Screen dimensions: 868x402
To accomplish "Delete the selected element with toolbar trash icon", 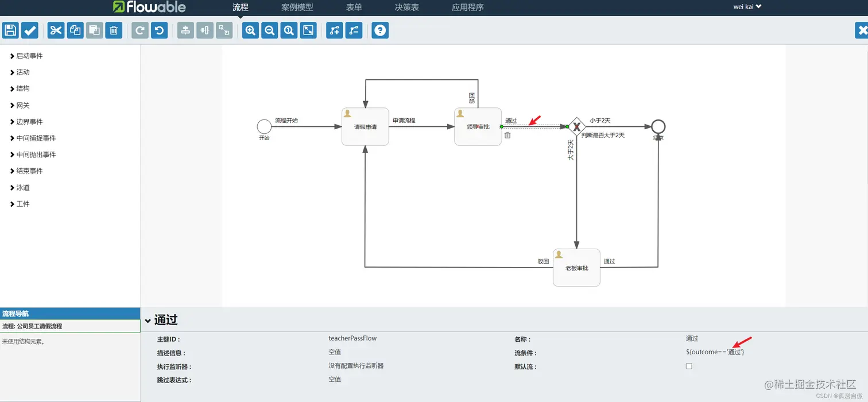I will pyautogui.click(x=114, y=30).
